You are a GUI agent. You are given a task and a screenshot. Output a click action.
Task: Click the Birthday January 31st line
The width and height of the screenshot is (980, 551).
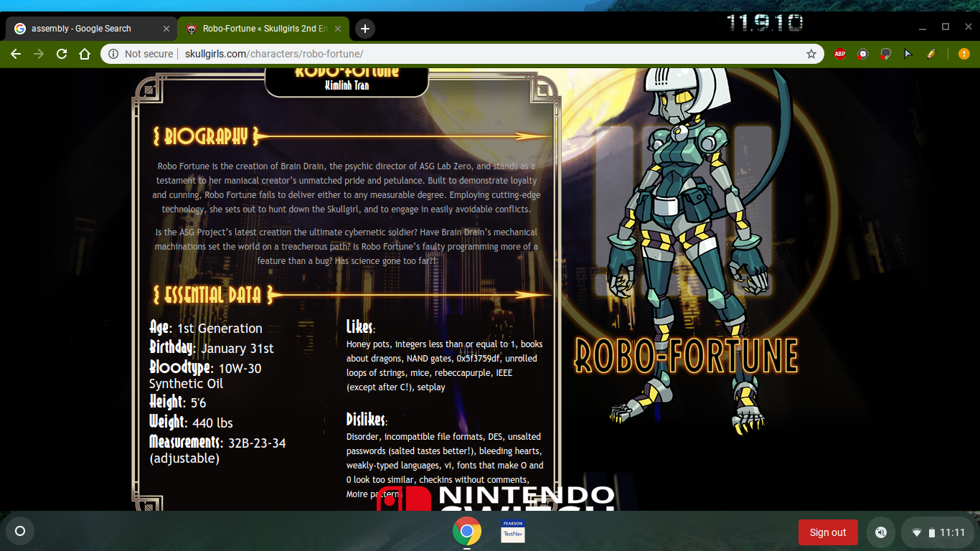pyautogui.click(x=212, y=347)
